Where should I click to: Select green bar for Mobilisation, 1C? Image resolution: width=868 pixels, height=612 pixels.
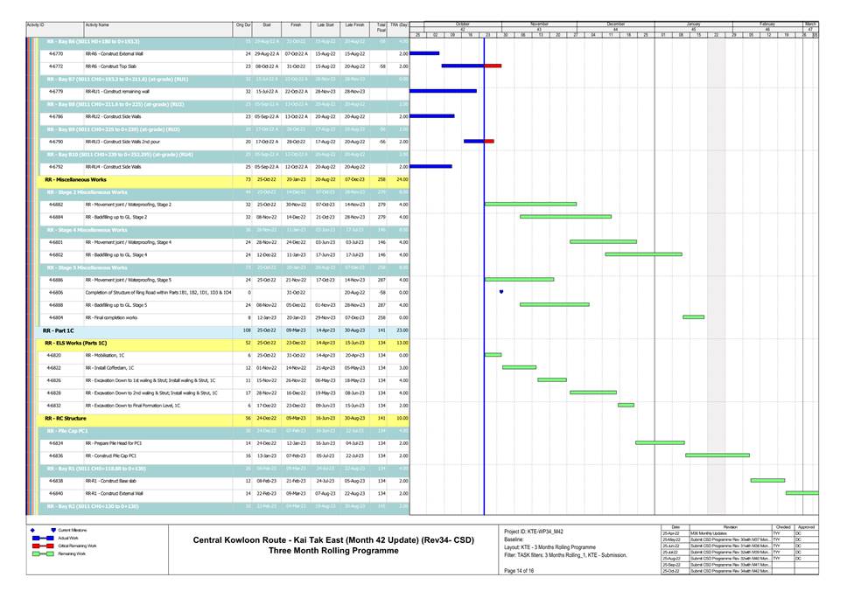click(493, 355)
